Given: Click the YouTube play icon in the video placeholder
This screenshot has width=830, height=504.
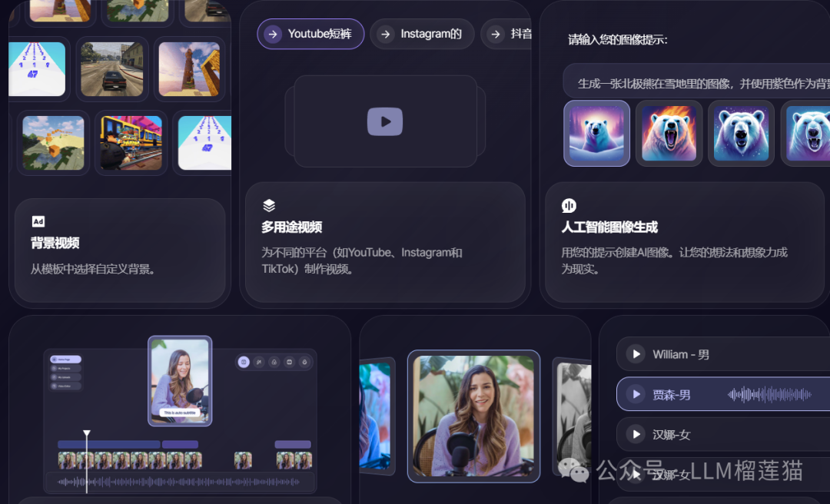Looking at the screenshot, I should (385, 121).
